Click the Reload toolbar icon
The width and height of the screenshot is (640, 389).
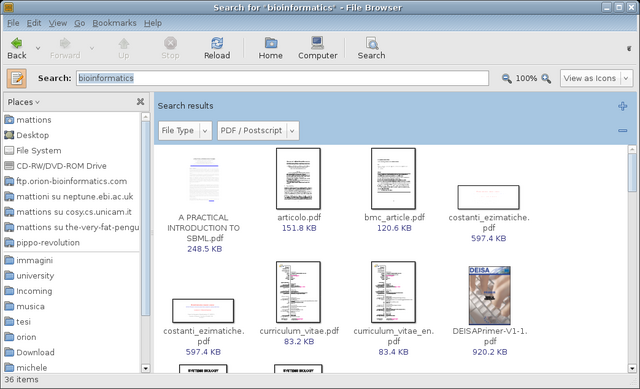click(217, 43)
